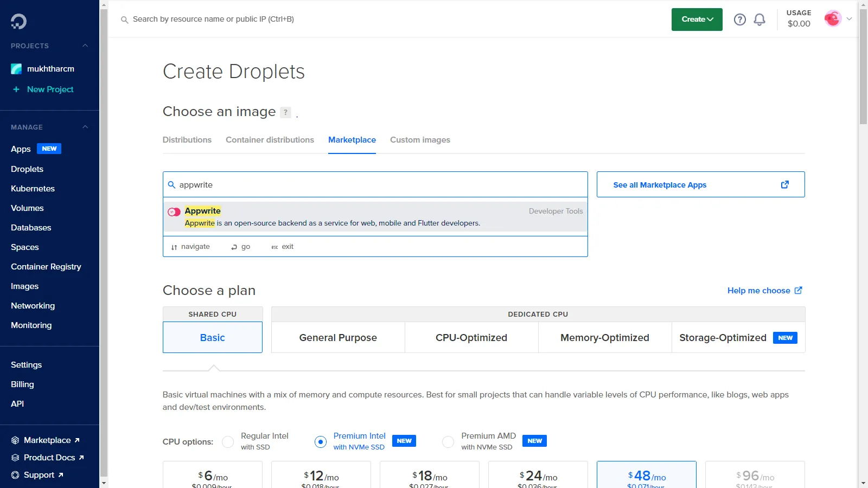Switch to the Custom images tab
The height and width of the screenshot is (488, 868).
pyautogui.click(x=420, y=140)
